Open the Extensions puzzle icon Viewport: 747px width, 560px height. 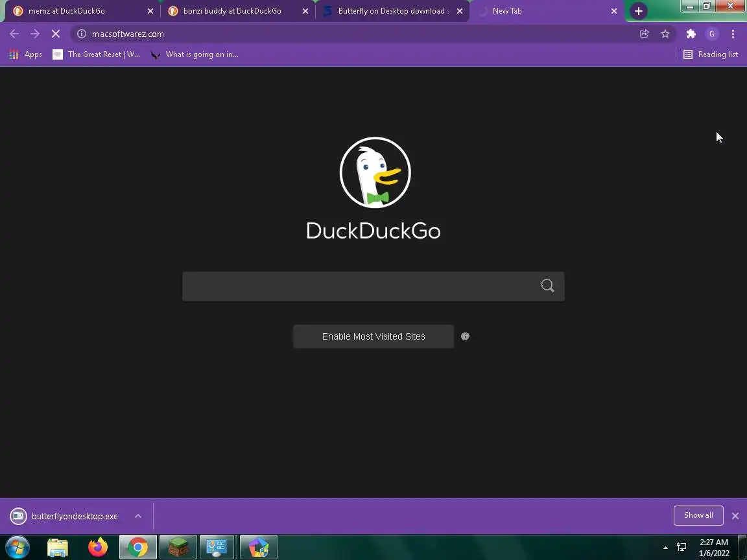click(x=691, y=34)
